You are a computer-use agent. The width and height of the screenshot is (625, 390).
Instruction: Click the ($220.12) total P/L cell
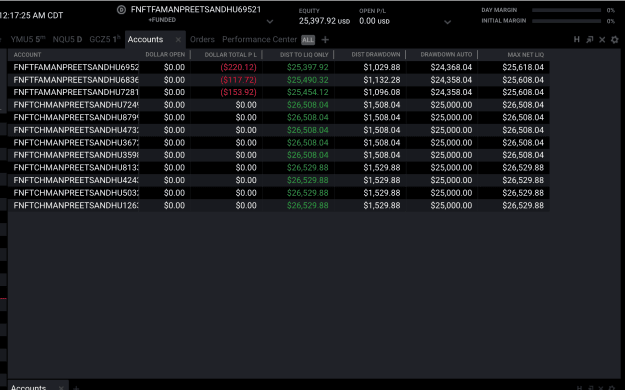click(238, 67)
